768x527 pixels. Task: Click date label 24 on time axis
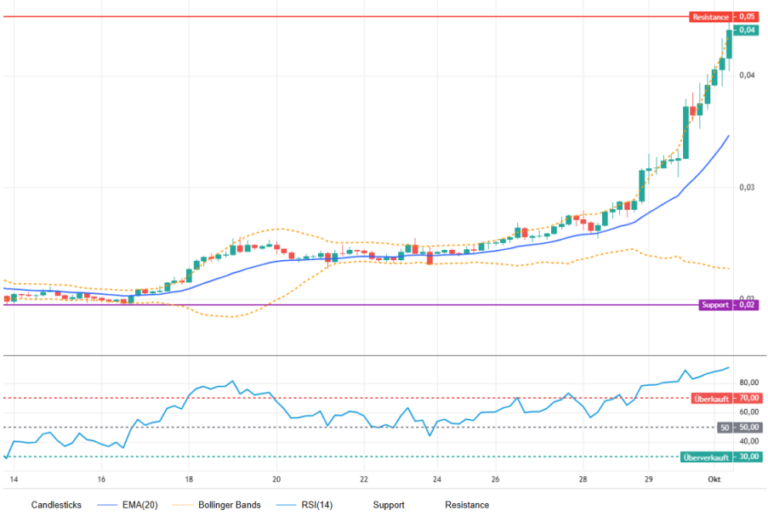(436, 479)
